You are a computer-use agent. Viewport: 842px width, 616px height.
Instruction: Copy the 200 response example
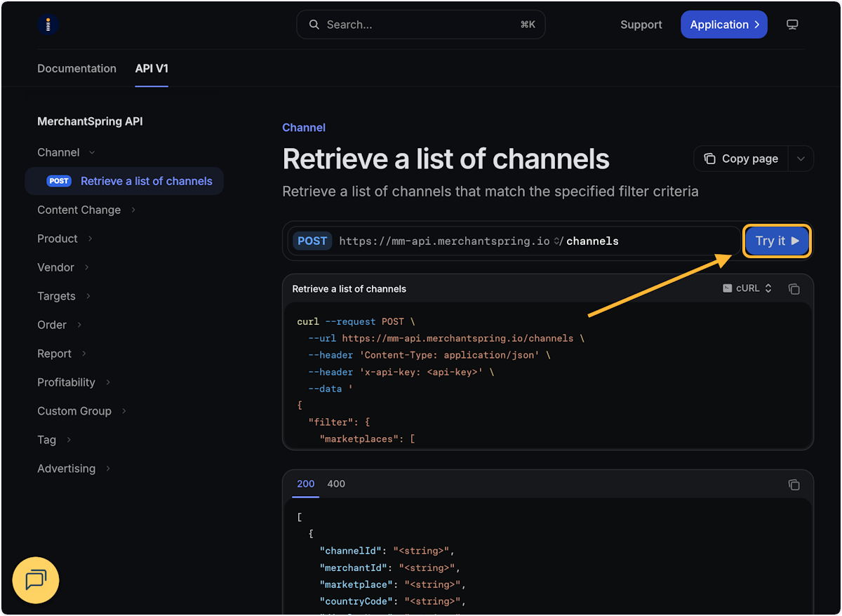pyautogui.click(x=794, y=484)
